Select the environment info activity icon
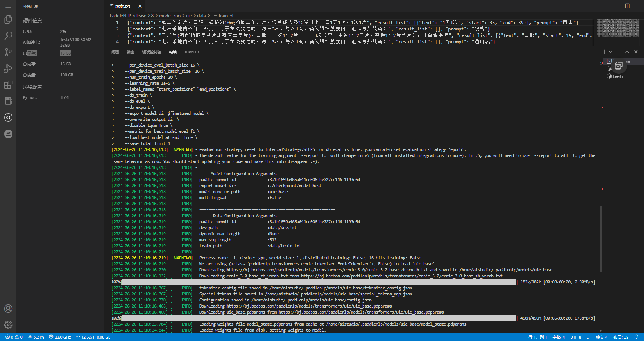Image resolution: width=644 pixels, height=341 pixels. click(8, 117)
